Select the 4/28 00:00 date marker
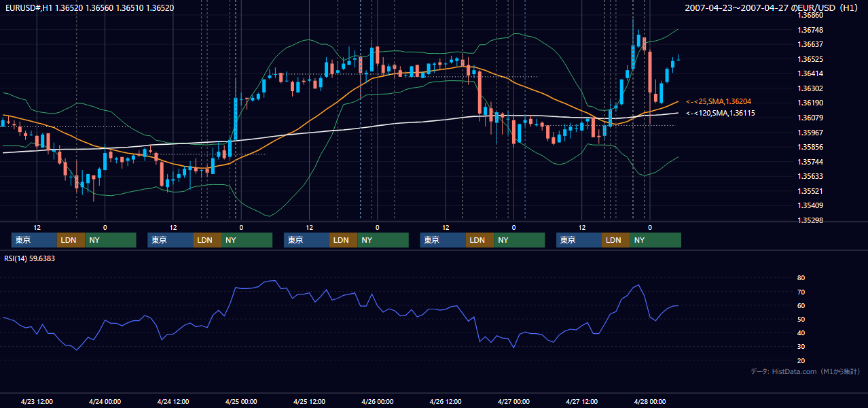868x408 pixels. point(650,401)
